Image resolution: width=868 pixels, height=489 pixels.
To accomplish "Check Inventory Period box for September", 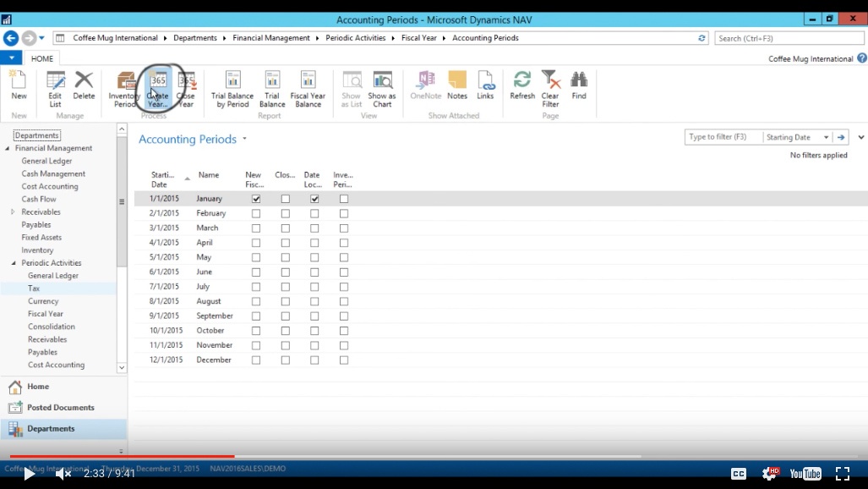I will tap(344, 316).
